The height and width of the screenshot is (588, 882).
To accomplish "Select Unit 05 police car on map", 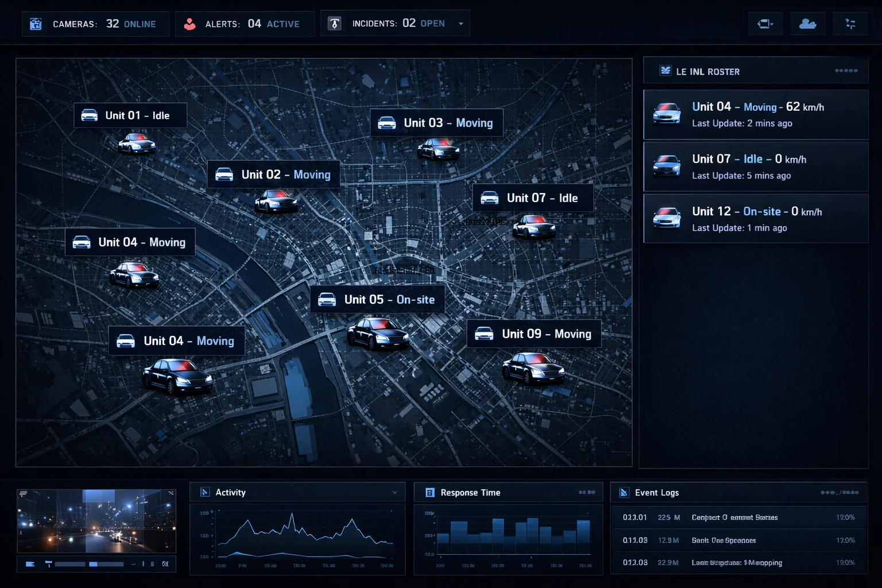I will coord(377,334).
